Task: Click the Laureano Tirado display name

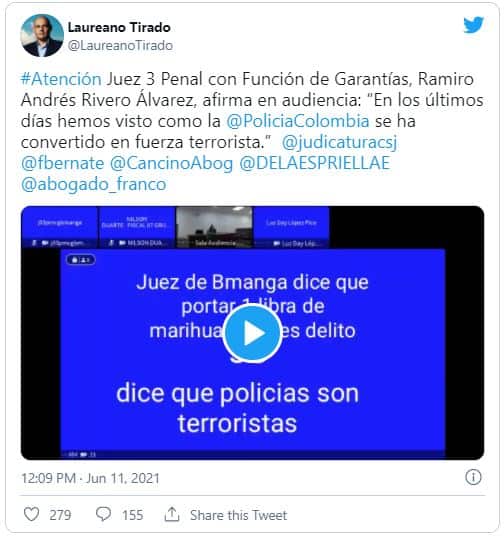Action: tap(119, 27)
